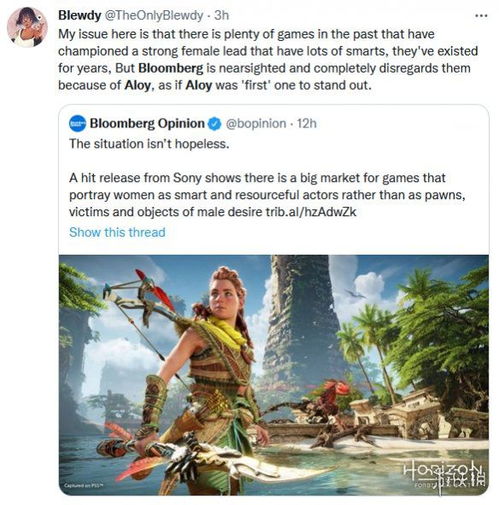This screenshot has height=505, width=499.
Task: Click the 3h tweet timestamp
Action: click(x=221, y=15)
